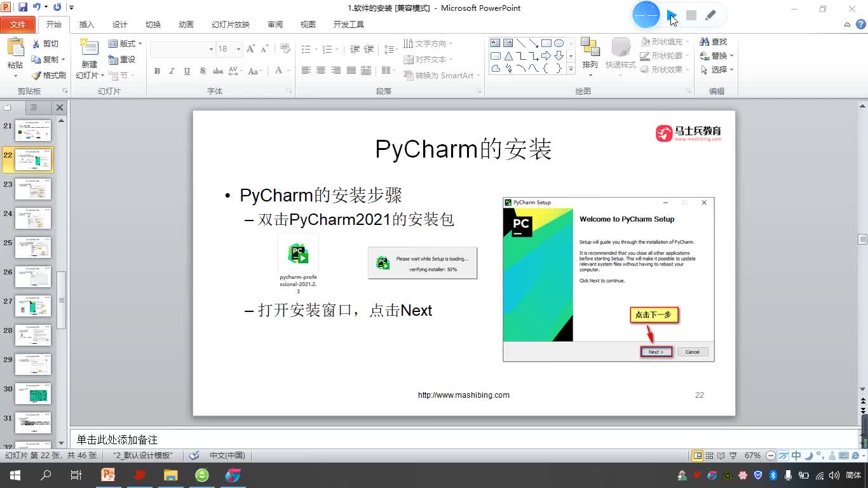The width and height of the screenshot is (868, 488).
Task: Undo last action in quick access toolbar
Action: pos(37,8)
